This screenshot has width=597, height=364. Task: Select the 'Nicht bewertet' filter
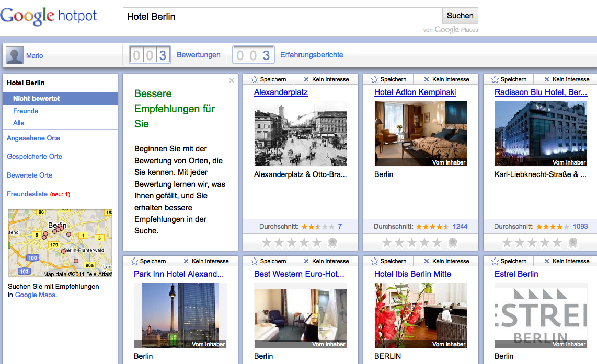click(x=60, y=99)
